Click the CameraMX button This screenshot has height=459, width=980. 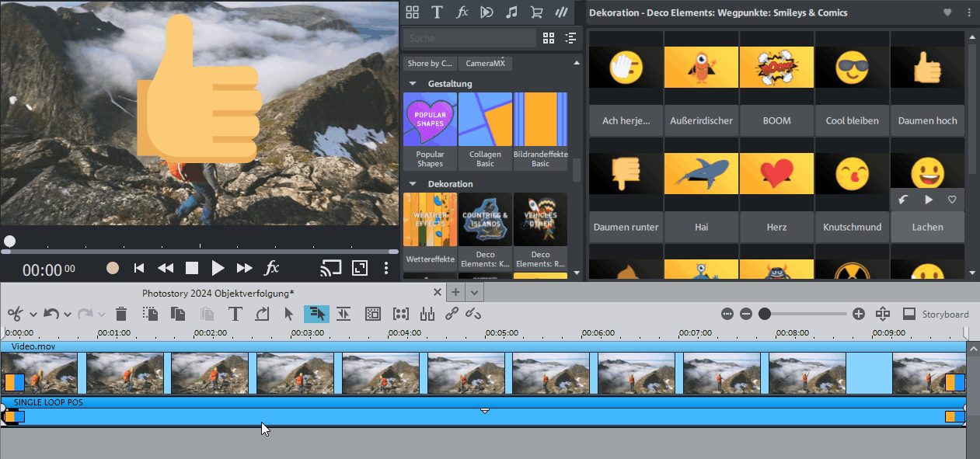485,64
